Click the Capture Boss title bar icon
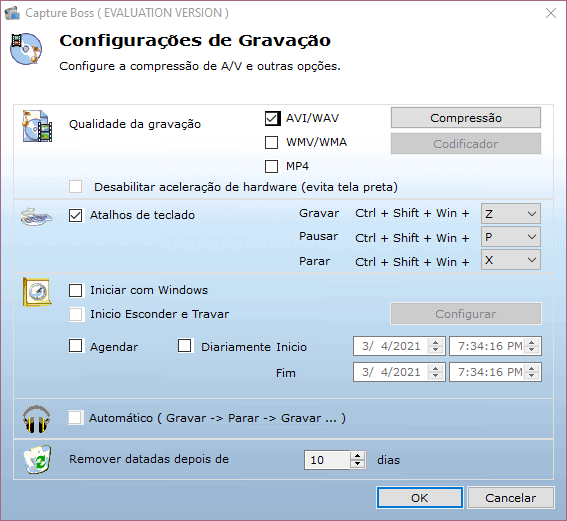567x521 pixels. coord(12,13)
